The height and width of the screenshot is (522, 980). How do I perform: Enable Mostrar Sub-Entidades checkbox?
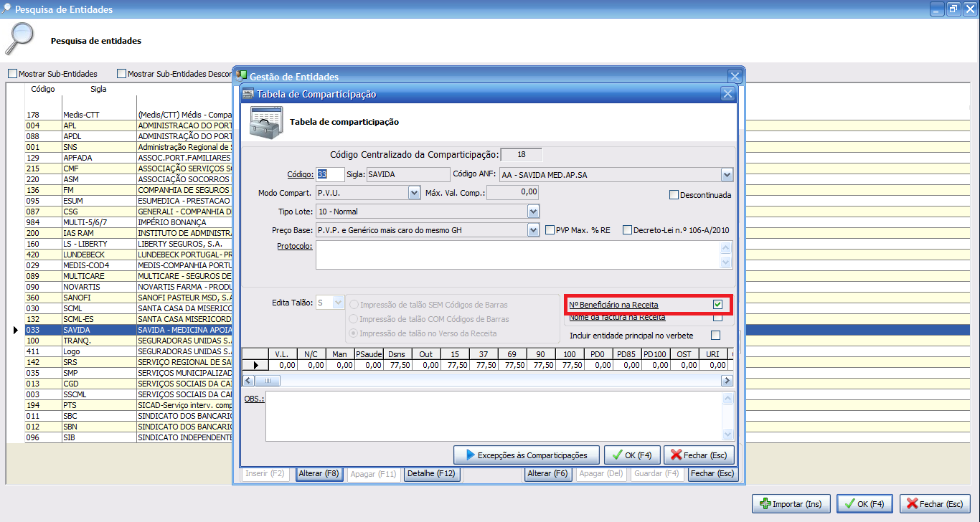tap(13, 74)
